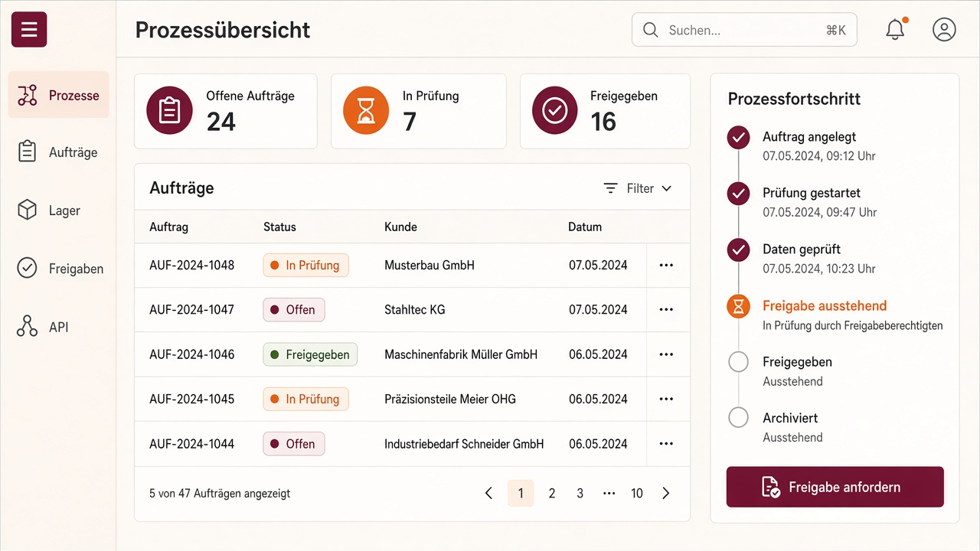Click the Auftrag angelegt step checkmark

[738, 138]
